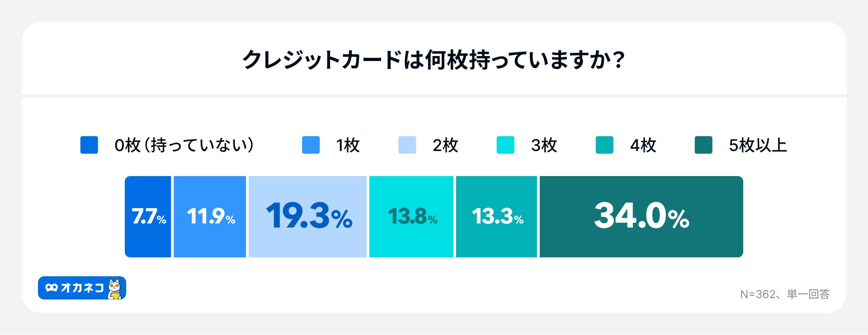Click the 2枚 legend label text
868x335 pixels.
pos(445,145)
